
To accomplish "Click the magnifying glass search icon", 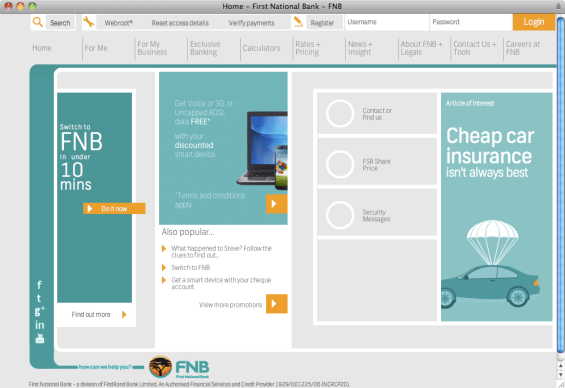I will click(x=38, y=22).
